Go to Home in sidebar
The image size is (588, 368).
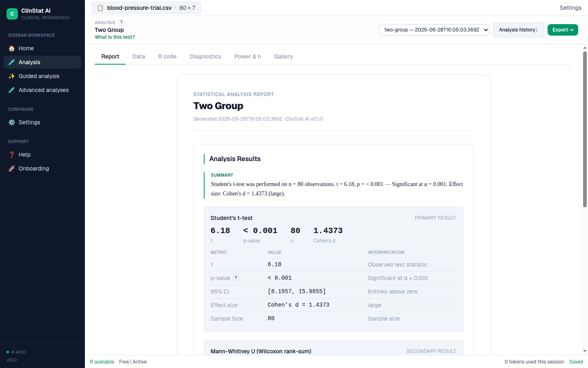tap(42, 48)
